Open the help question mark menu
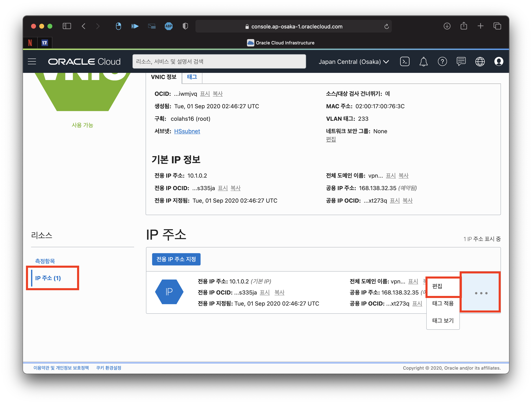The width and height of the screenshot is (532, 404). [442, 62]
